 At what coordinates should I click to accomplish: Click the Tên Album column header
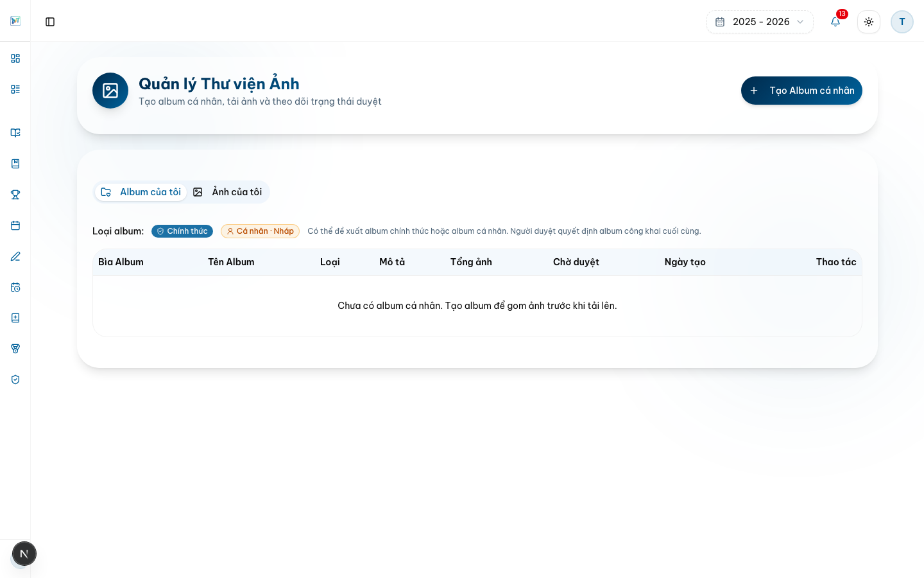click(x=231, y=262)
